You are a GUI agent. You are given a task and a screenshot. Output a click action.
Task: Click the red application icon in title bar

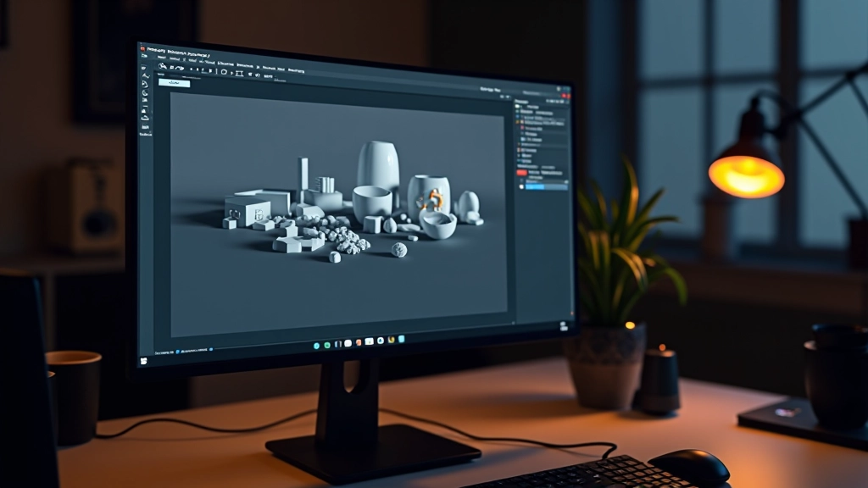pyautogui.click(x=142, y=48)
